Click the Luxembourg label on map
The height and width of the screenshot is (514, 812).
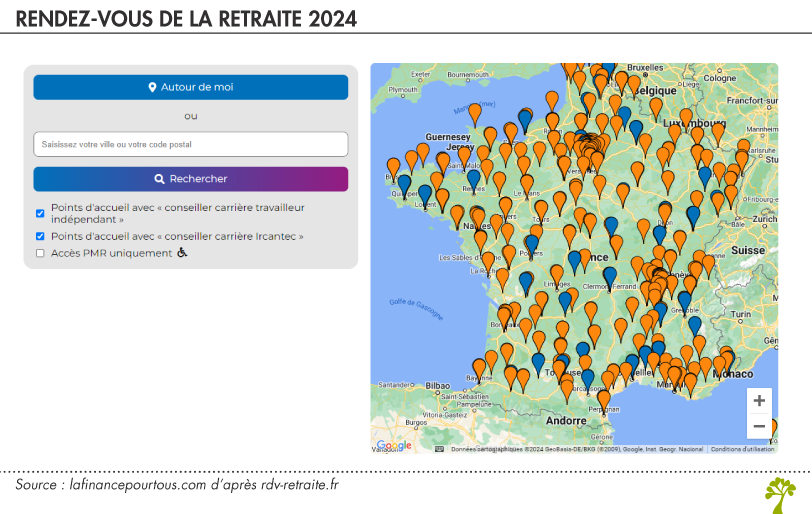[694, 123]
